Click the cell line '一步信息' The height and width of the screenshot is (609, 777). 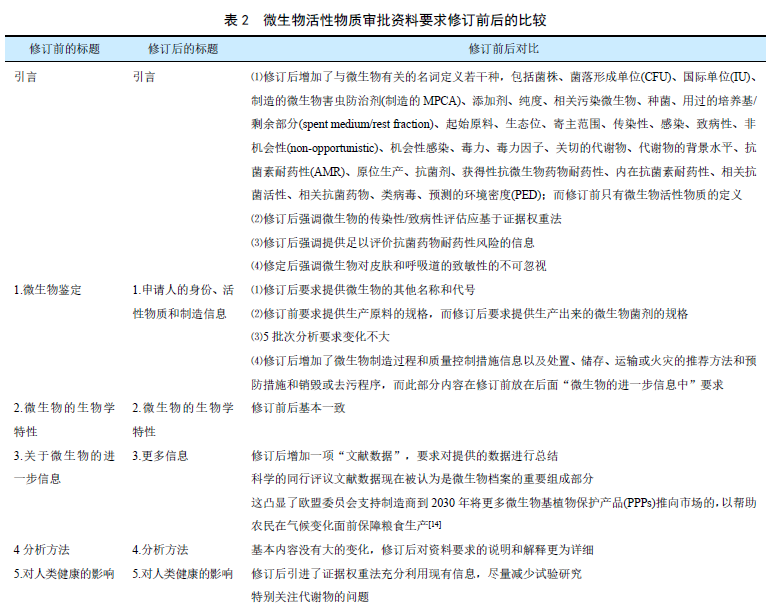[x=37, y=479]
